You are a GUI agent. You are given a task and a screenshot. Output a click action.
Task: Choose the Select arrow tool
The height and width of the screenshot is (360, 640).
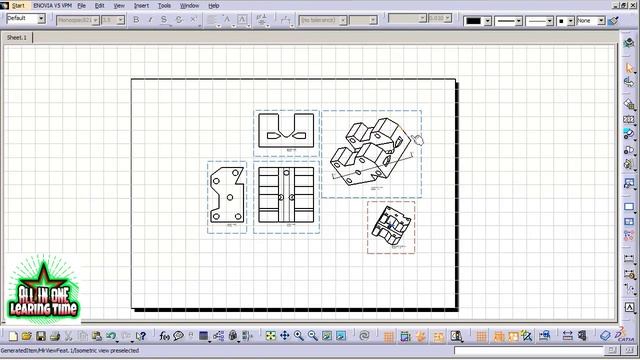629,68
